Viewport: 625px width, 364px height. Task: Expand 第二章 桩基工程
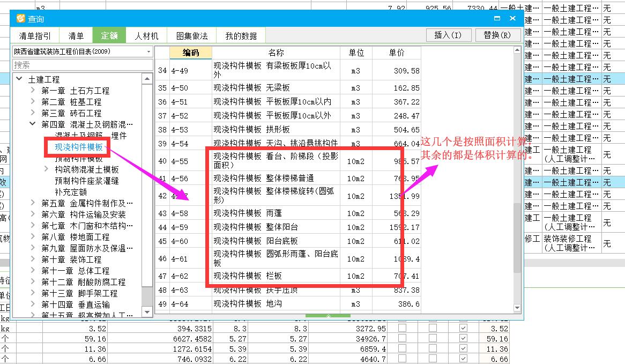click(x=33, y=101)
